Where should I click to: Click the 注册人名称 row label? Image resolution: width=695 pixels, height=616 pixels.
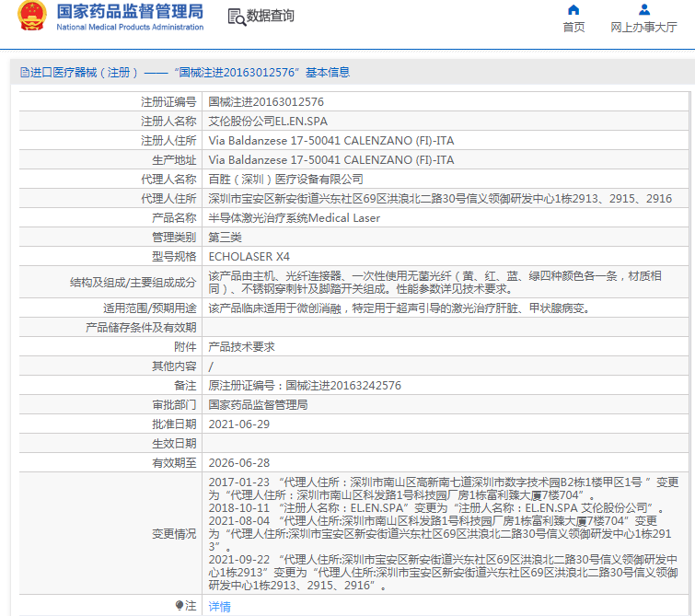168,121
